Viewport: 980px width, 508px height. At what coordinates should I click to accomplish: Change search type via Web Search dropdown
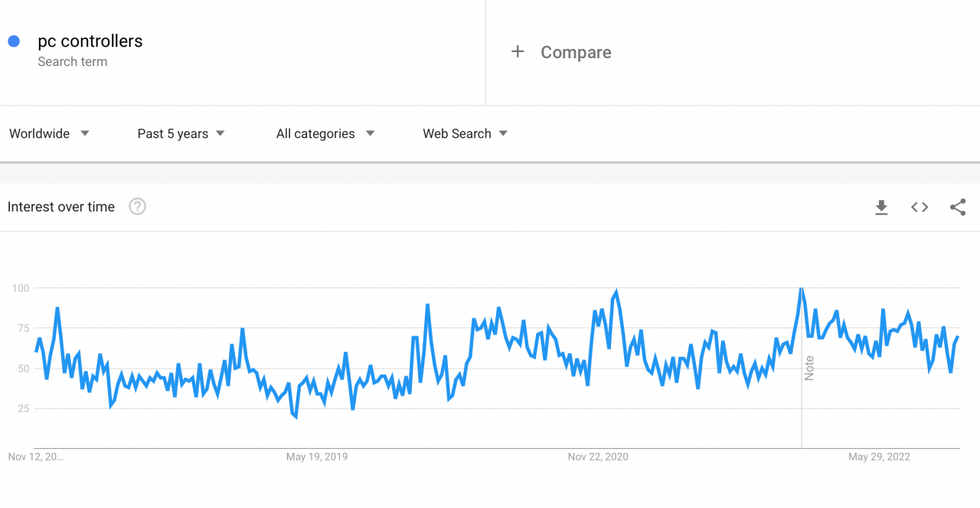click(464, 133)
